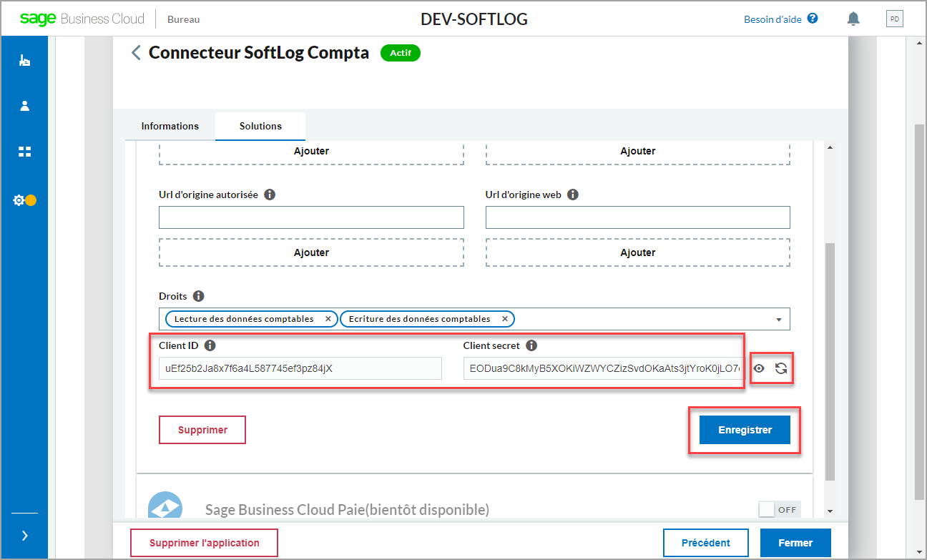
Task: Click Ajouter under Url d'origine web
Action: [638, 252]
